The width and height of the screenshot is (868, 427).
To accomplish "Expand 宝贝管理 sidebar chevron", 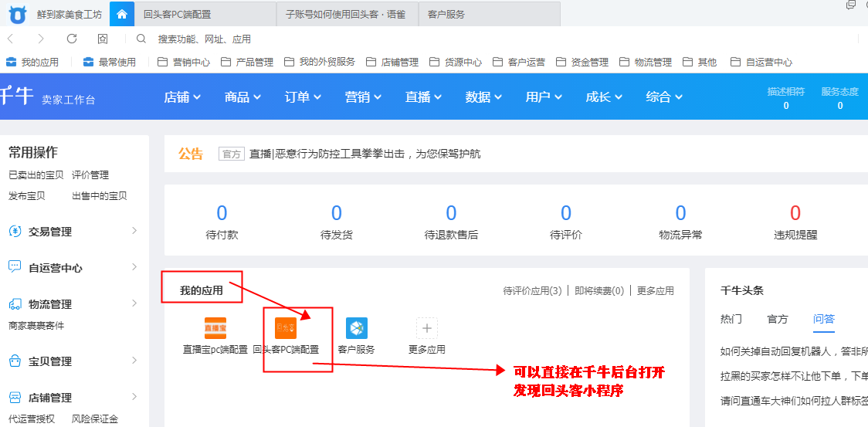I will click(134, 361).
